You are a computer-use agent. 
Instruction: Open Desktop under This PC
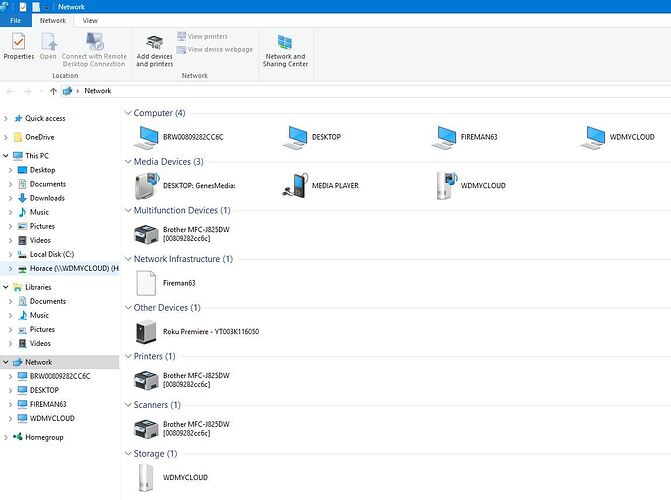[x=42, y=170]
